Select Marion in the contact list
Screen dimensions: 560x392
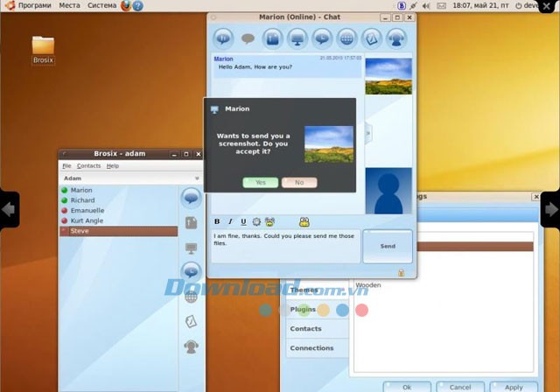click(x=81, y=190)
